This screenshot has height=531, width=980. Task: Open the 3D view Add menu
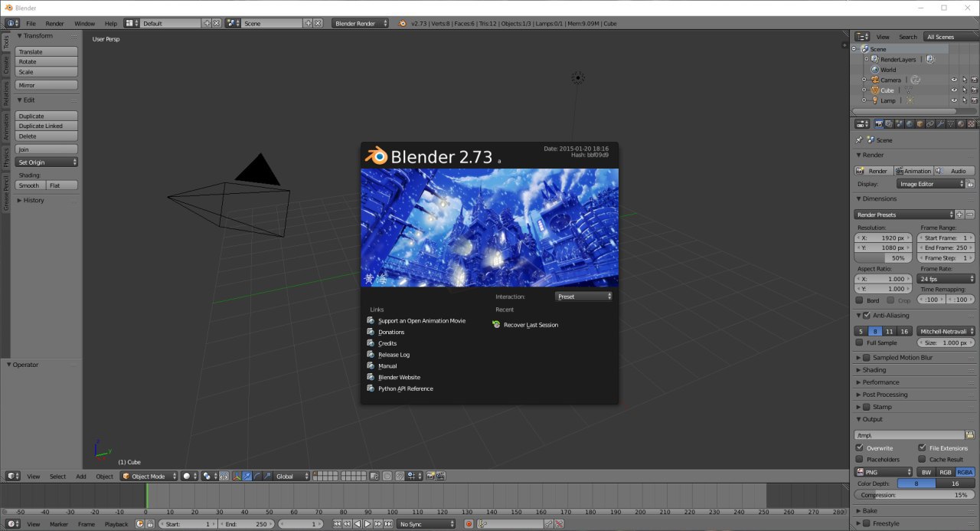coord(81,477)
